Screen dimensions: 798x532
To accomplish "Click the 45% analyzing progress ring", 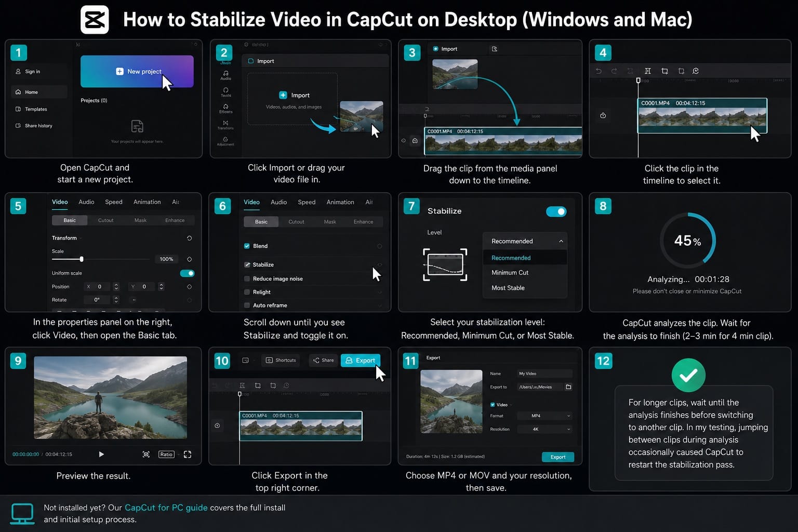I will [687, 241].
